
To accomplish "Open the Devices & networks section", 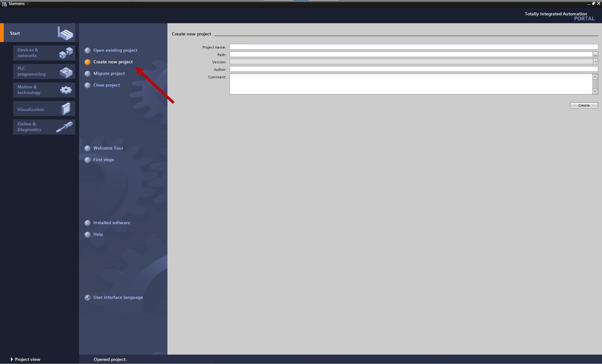I will click(x=44, y=53).
